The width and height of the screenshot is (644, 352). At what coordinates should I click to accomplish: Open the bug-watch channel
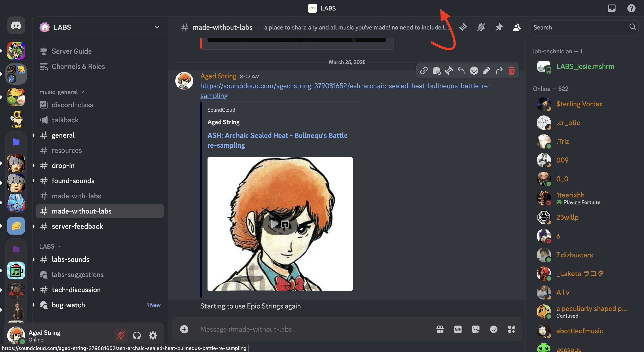click(100, 305)
